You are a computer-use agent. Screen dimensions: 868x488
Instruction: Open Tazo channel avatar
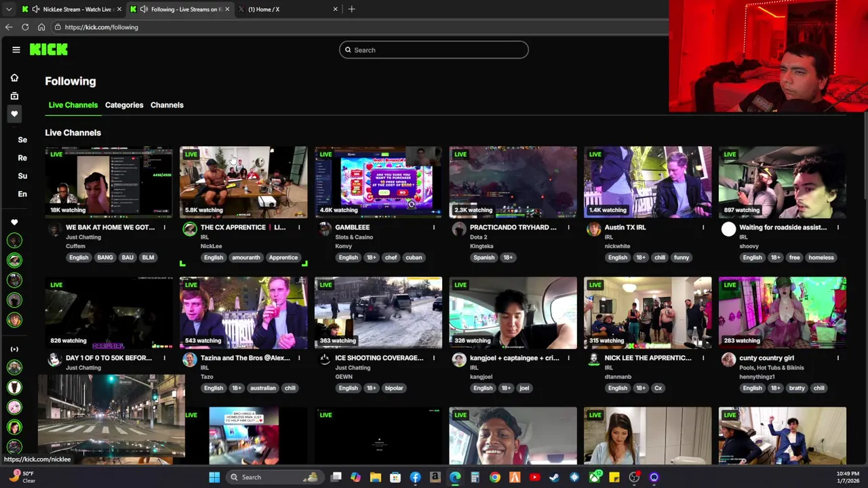[189, 360]
